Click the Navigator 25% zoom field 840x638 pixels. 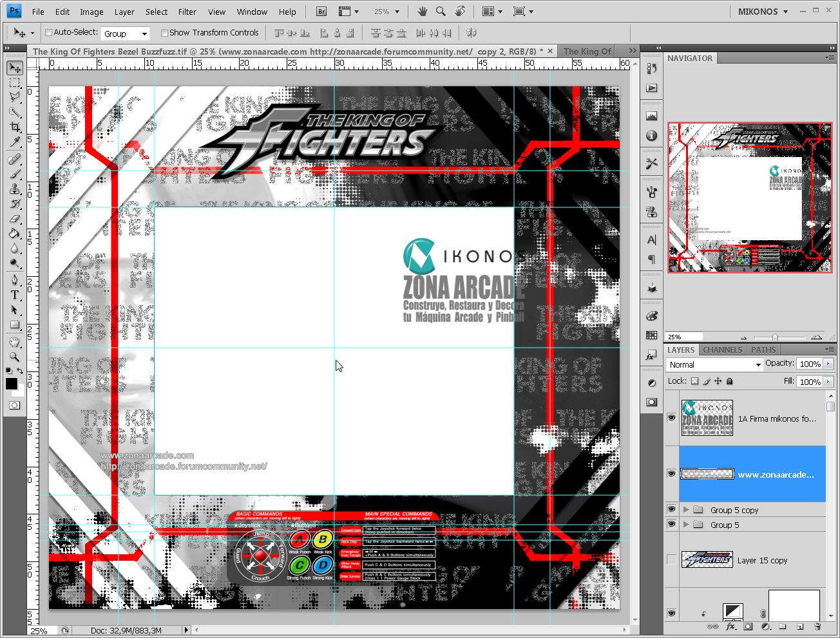click(684, 337)
